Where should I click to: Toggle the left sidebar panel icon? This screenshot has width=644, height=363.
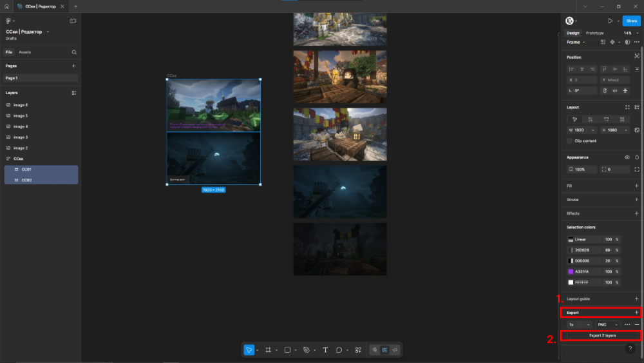coord(73,21)
